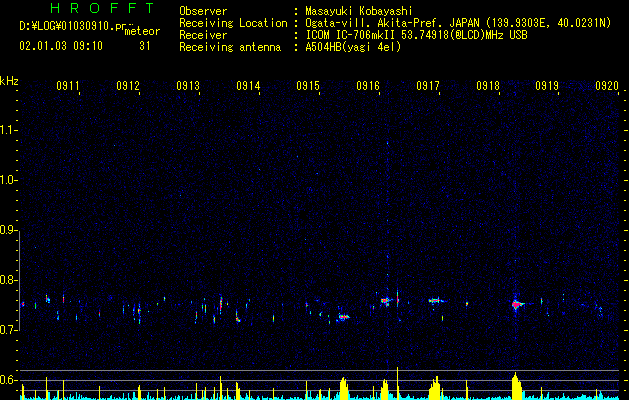
Task: Click the 'Observer' field label
Action: (203, 11)
